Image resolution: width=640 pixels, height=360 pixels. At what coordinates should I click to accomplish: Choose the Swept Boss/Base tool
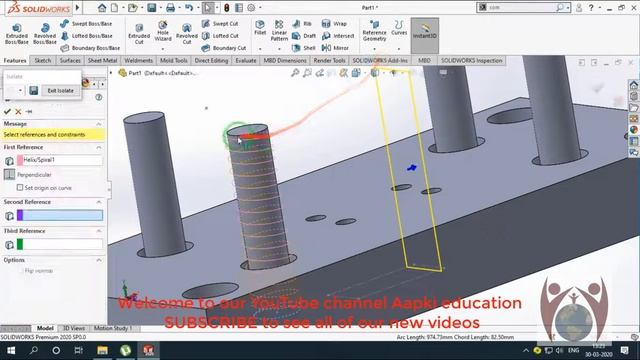tap(86, 24)
